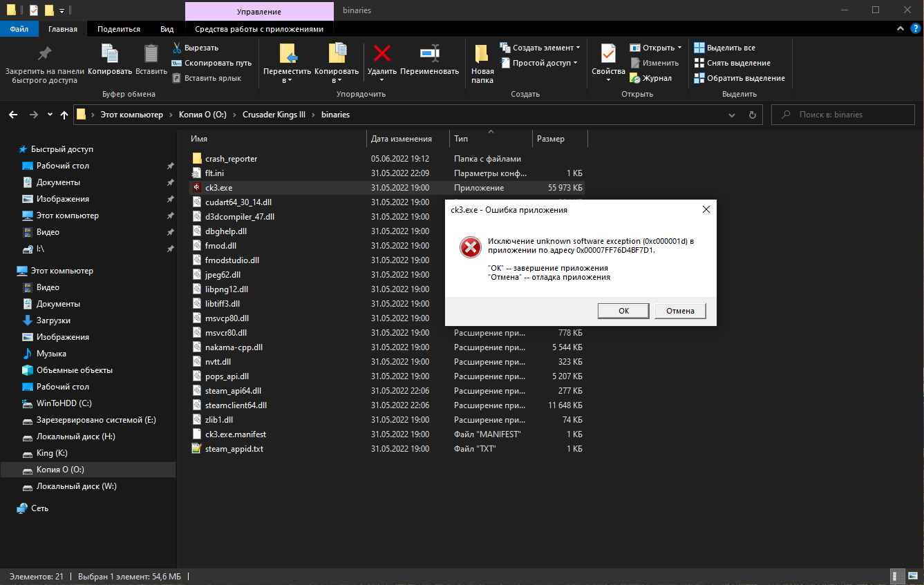924x585 pixels.
Task: Click the Copy (Копировать) clipboard icon
Action: (x=109, y=54)
